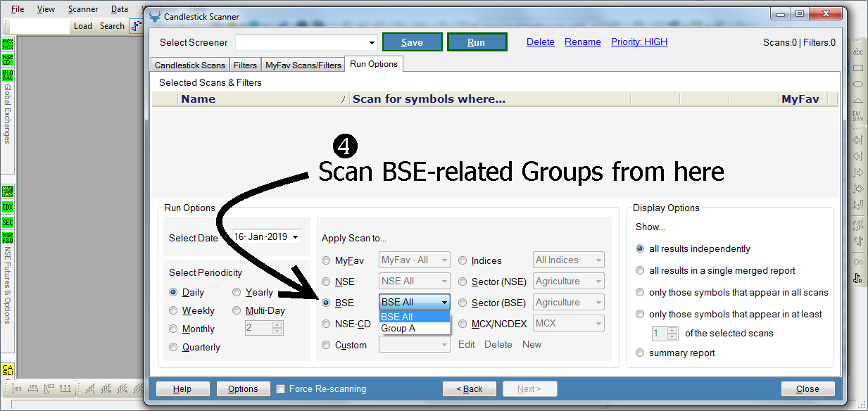This screenshot has width=868, height=411.
Task: Click the Candlestick Scanner window logo icon
Action: (155, 16)
